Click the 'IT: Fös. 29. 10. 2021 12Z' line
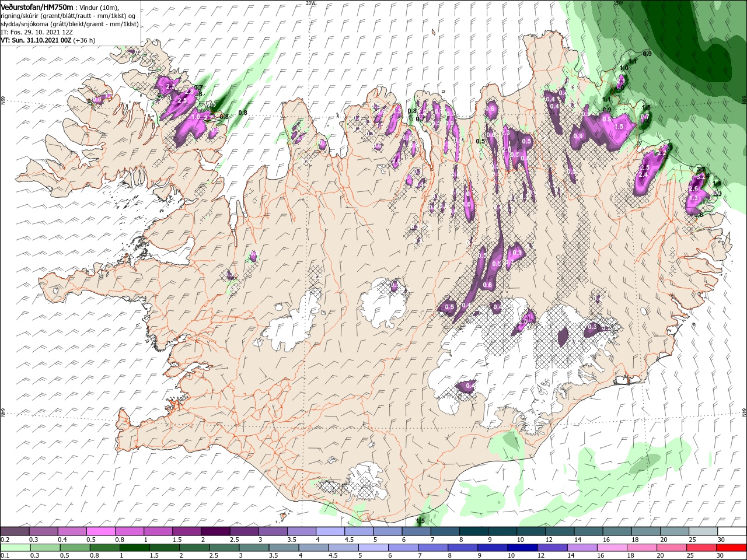The width and height of the screenshot is (747, 560). point(36,32)
